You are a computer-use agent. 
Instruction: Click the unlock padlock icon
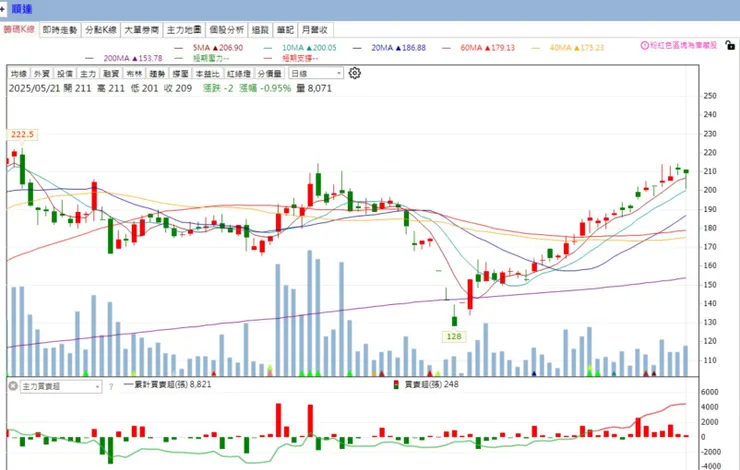(730, 45)
